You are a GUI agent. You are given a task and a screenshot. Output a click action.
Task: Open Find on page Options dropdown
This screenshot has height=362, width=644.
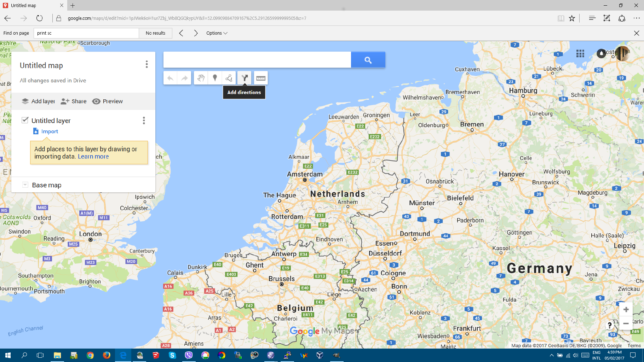(x=217, y=33)
